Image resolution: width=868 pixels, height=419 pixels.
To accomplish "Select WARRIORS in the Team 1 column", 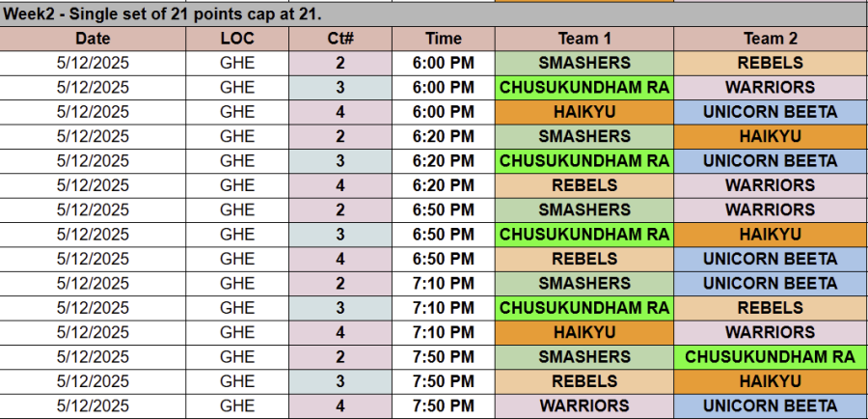I will pyautogui.click(x=584, y=405).
